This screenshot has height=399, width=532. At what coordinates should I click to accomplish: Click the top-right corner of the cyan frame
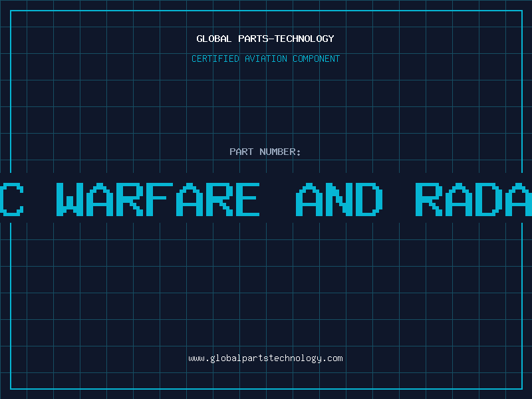(521, 11)
